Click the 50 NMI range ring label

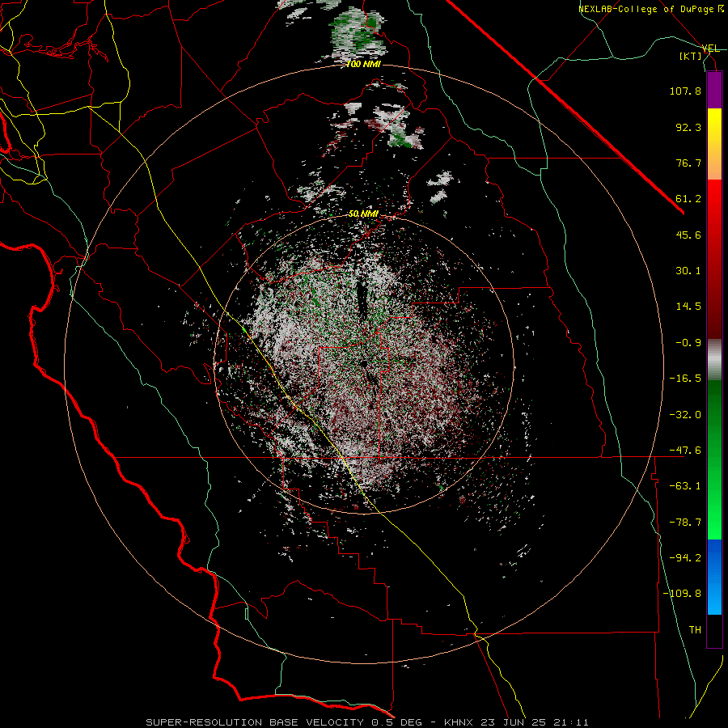pos(363,214)
